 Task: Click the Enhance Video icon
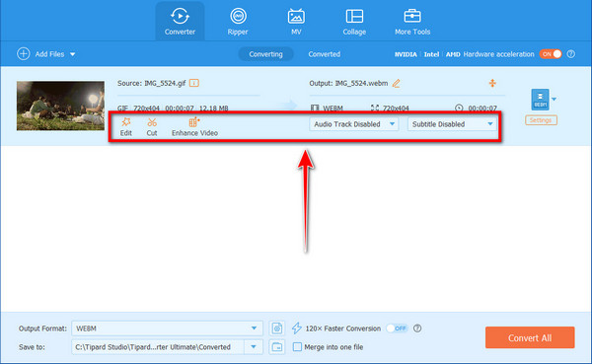[194, 121]
